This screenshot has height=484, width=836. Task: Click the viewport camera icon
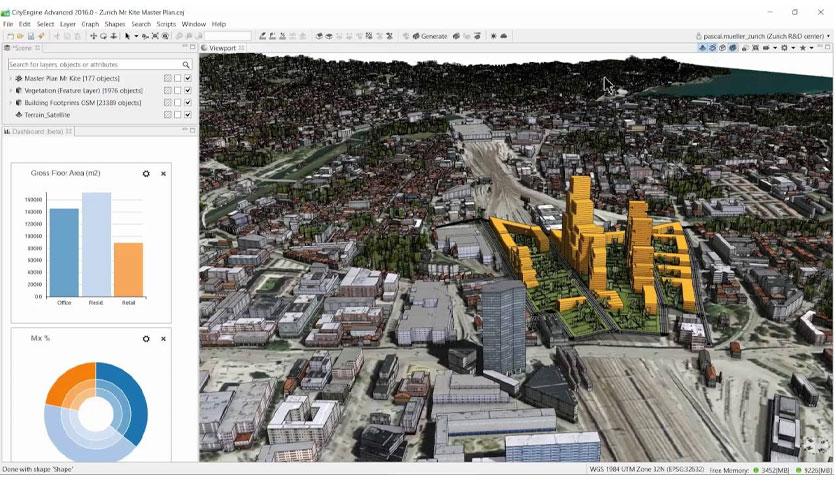[x=766, y=48]
